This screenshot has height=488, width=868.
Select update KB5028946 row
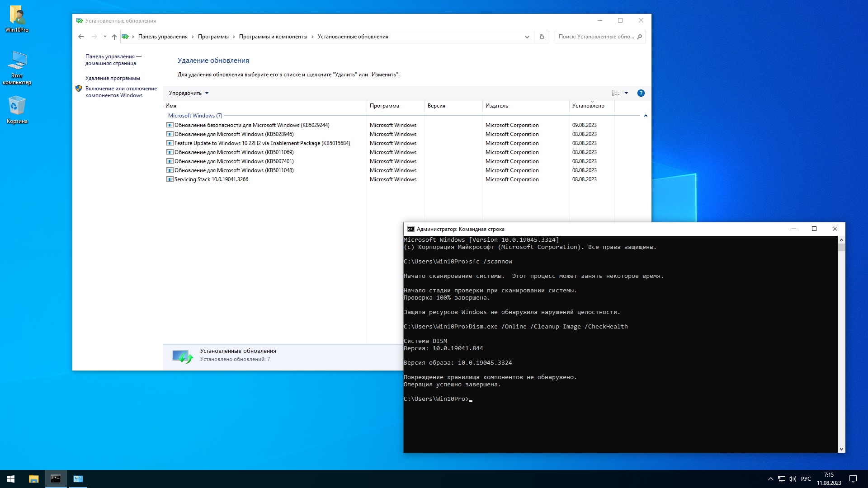coord(390,134)
